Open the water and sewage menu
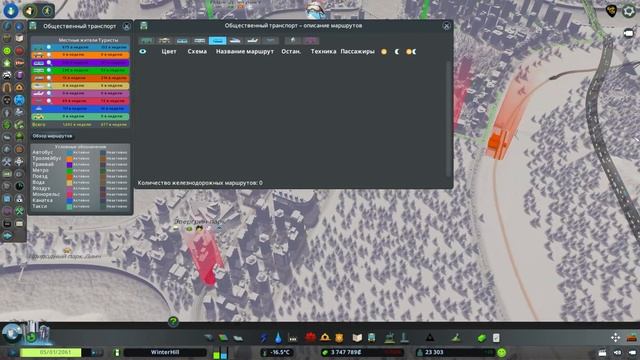 coord(278,338)
